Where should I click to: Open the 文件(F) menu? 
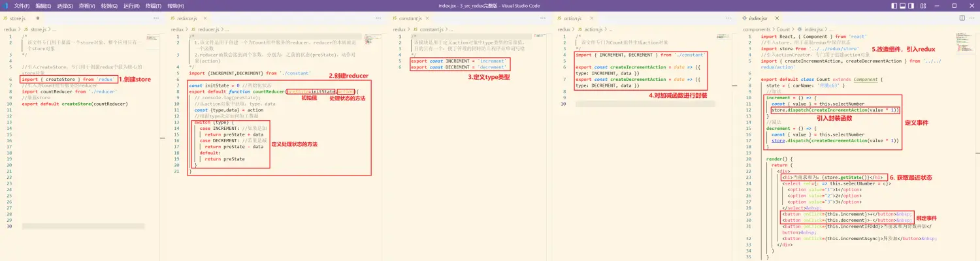(22, 5)
